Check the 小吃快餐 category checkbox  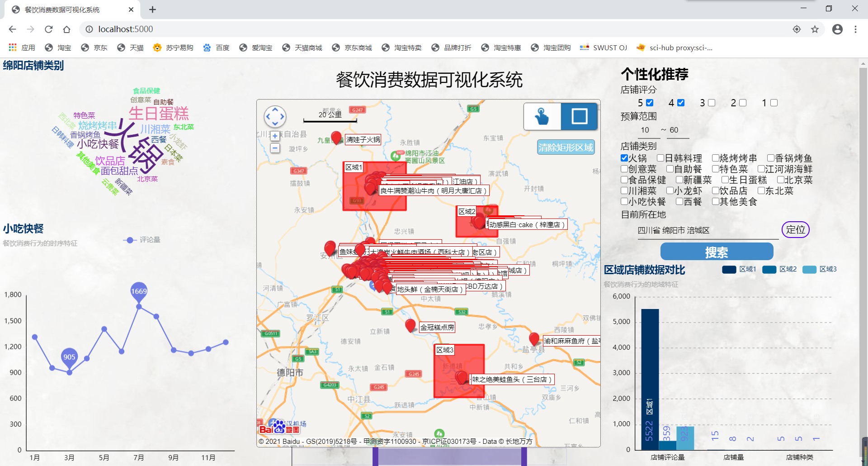tap(624, 201)
